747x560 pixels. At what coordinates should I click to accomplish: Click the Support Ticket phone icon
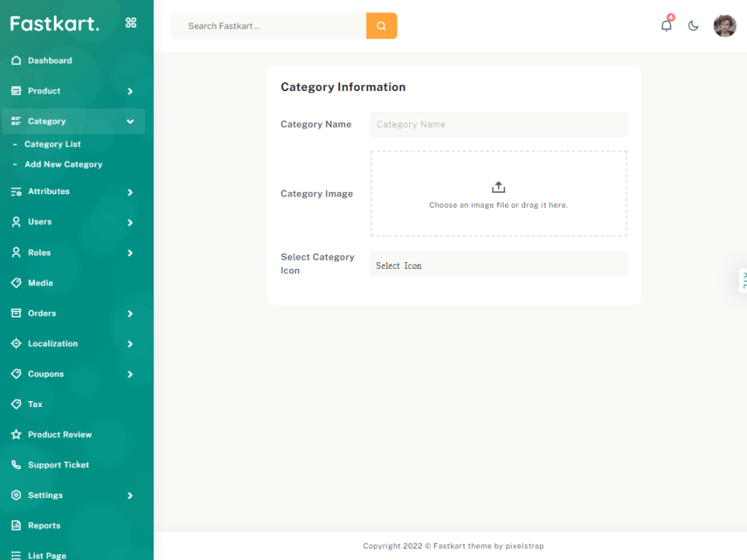click(16, 464)
